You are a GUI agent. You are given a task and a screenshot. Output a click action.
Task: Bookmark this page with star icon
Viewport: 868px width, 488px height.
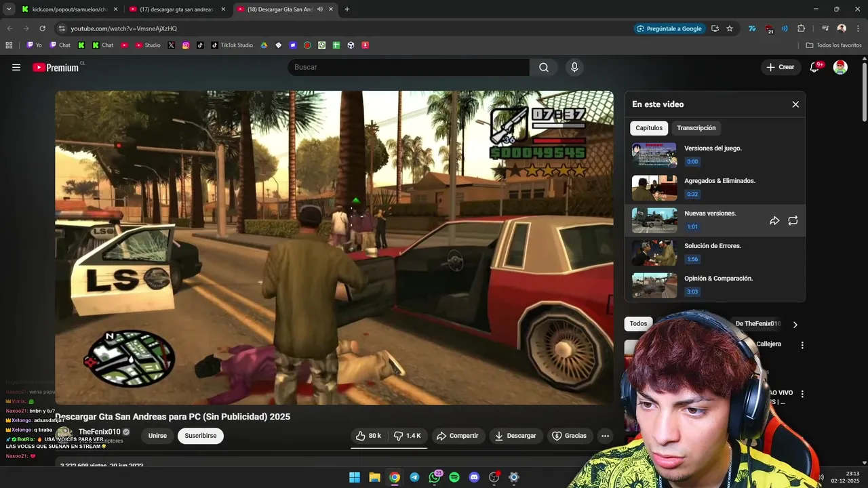[x=730, y=28]
